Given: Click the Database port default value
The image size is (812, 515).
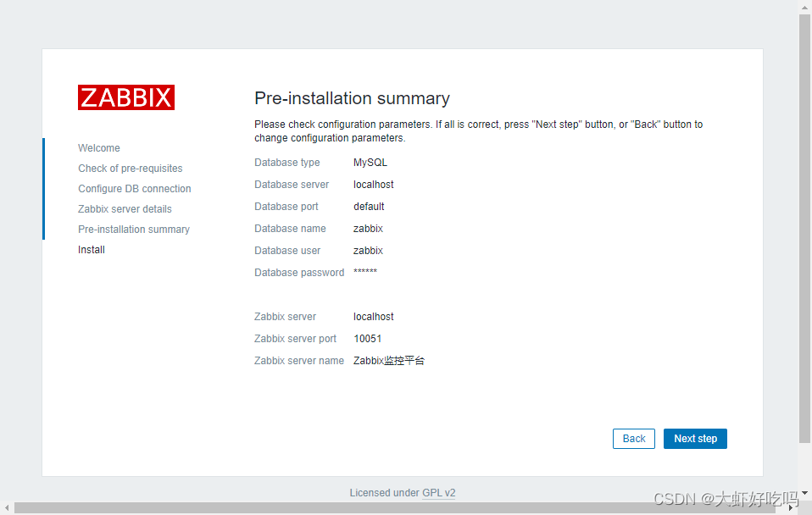Looking at the screenshot, I should (369, 207).
